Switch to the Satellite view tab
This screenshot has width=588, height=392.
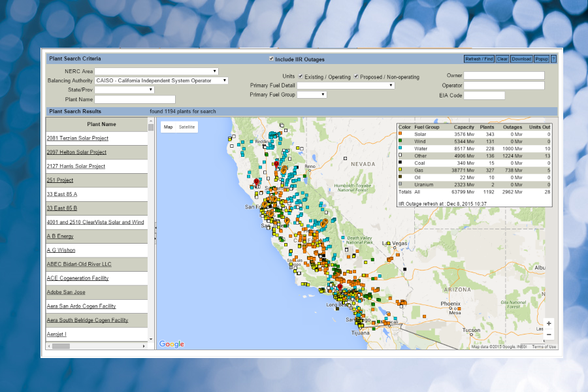pos(187,127)
